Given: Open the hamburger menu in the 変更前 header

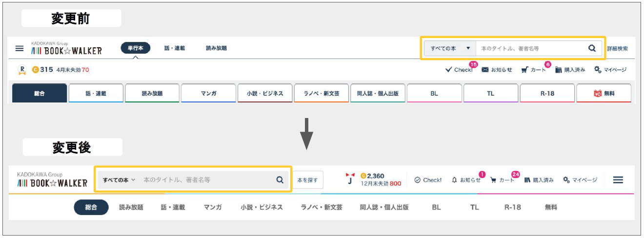Looking at the screenshot, I should click(x=20, y=49).
